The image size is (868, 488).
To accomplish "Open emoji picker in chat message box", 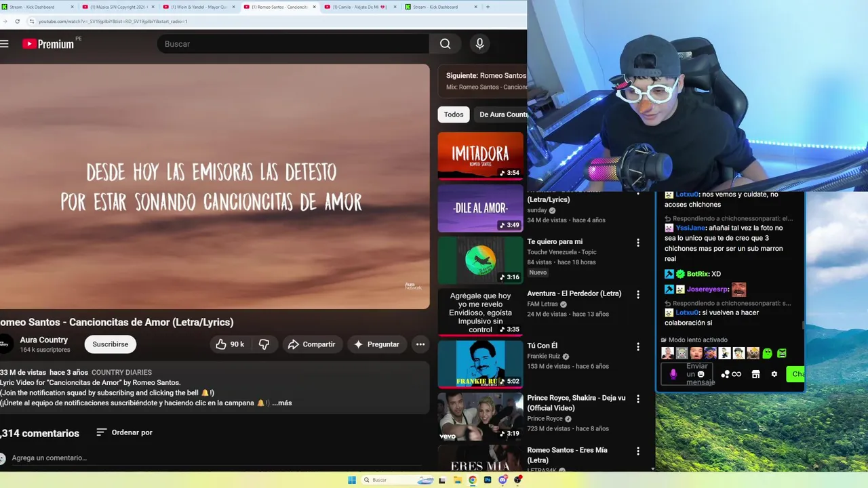I will point(701,373).
